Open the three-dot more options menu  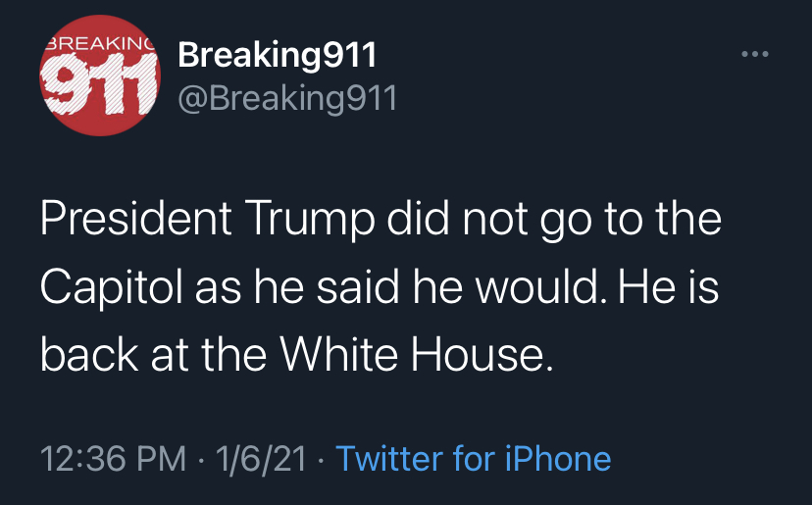click(754, 54)
